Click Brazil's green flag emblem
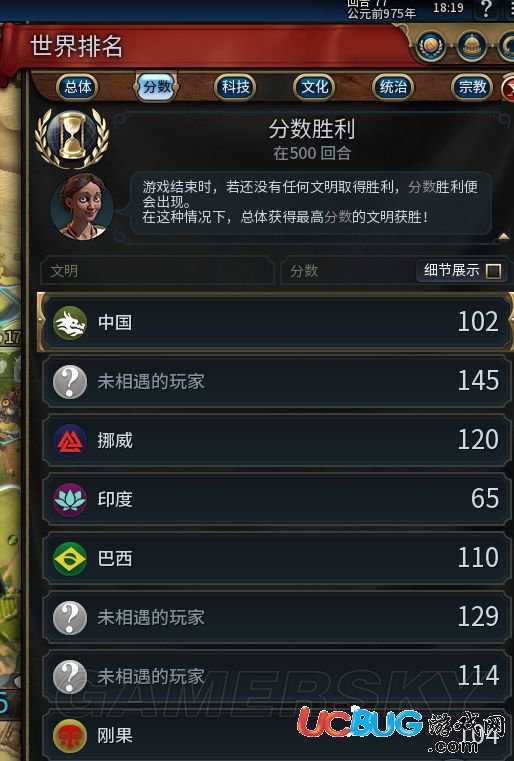 70,559
